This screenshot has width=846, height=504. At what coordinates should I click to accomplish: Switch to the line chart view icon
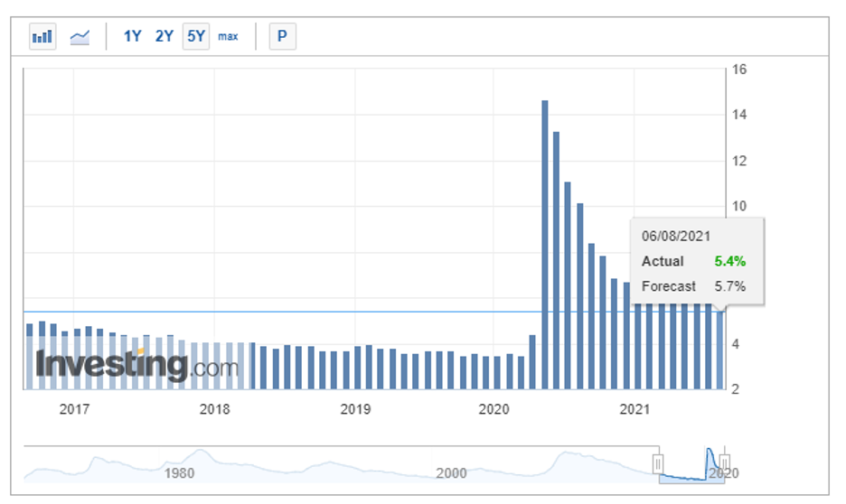pyautogui.click(x=80, y=37)
